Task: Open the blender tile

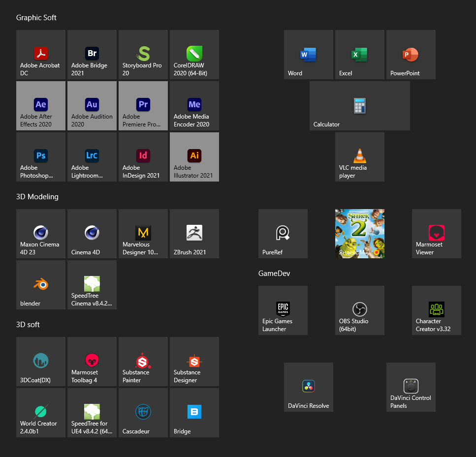Action: 41,285
